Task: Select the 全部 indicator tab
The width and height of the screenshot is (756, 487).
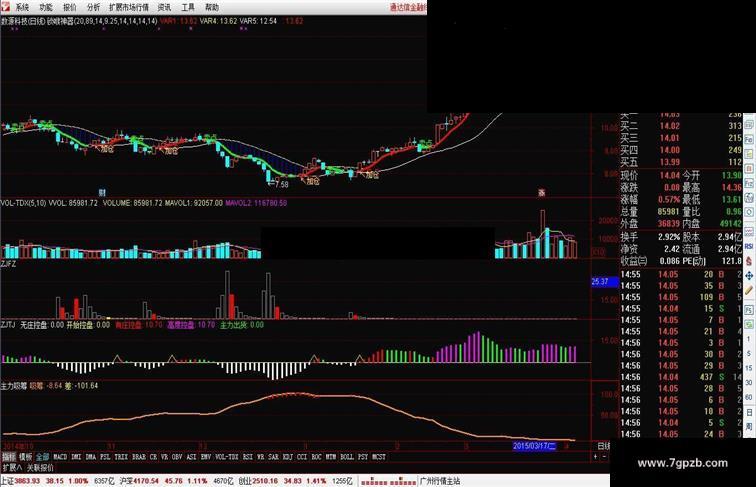Action: pos(42,456)
